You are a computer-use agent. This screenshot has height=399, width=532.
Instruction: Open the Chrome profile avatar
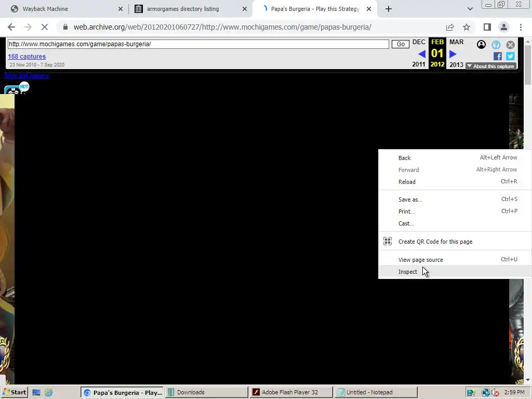[x=504, y=27]
